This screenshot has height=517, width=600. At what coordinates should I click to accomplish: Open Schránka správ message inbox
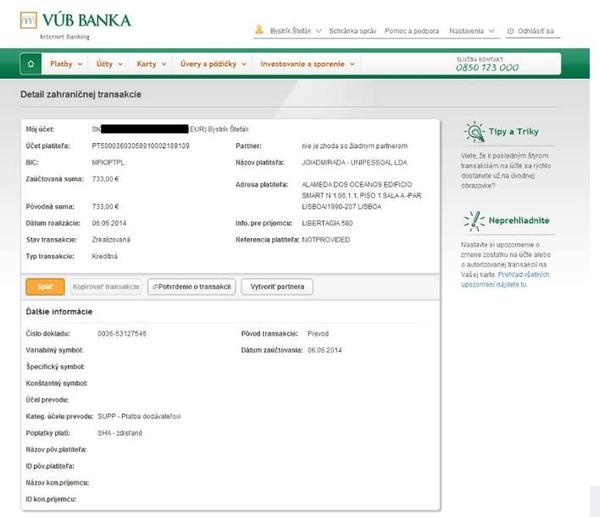point(352,31)
